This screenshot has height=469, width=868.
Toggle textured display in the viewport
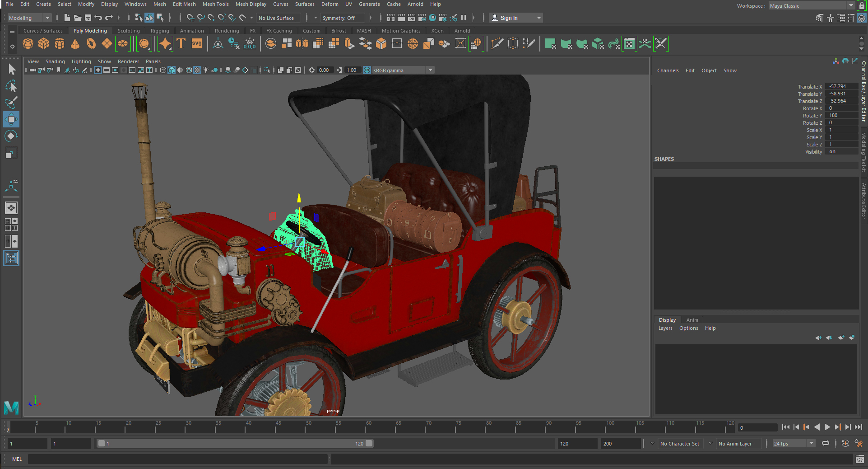[x=197, y=70]
